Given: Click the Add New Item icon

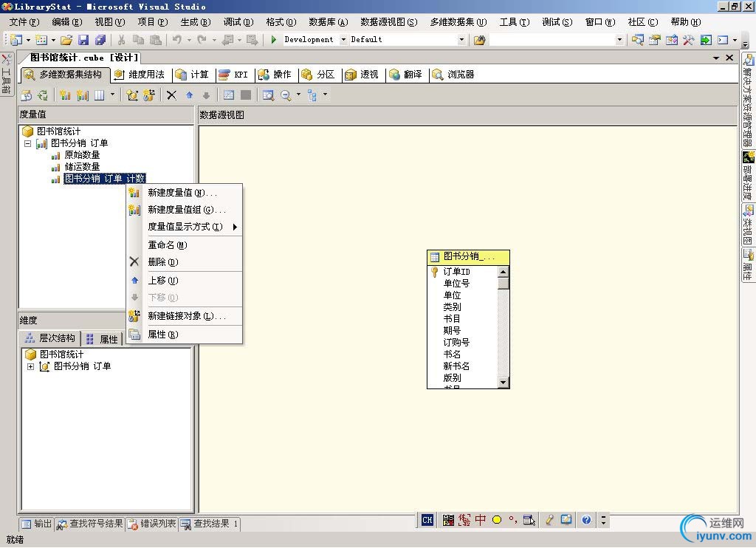Looking at the screenshot, I should click(41, 40).
